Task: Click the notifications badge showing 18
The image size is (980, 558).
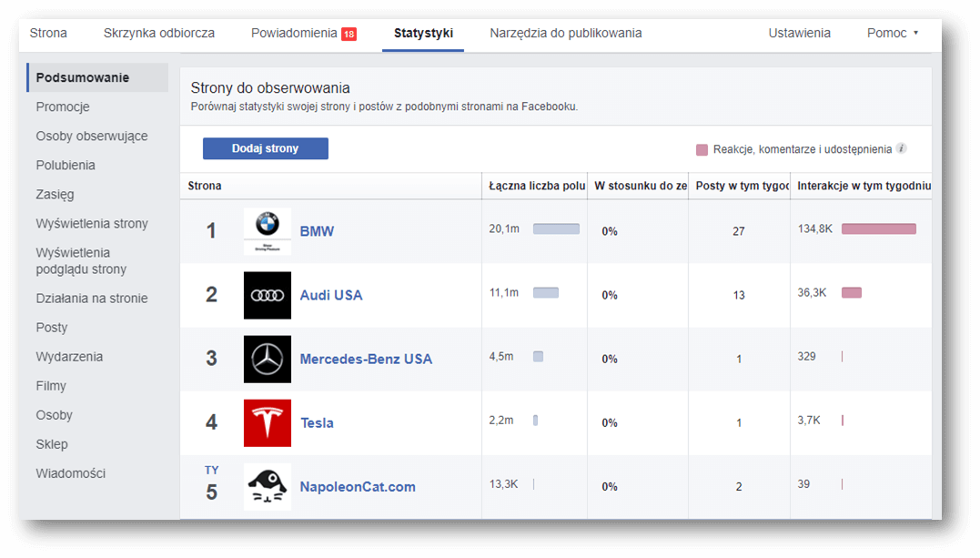Action: pyautogui.click(x=349, y=34)
